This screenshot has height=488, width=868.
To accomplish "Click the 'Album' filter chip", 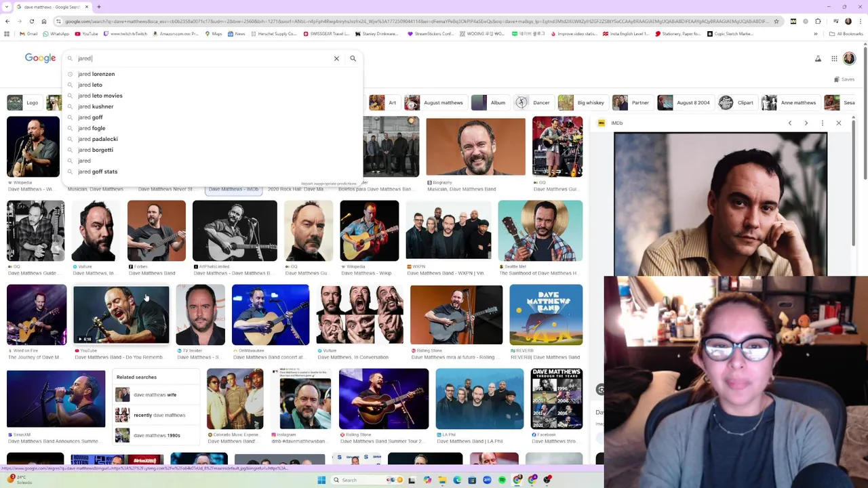I will click(x=490, y=102).
